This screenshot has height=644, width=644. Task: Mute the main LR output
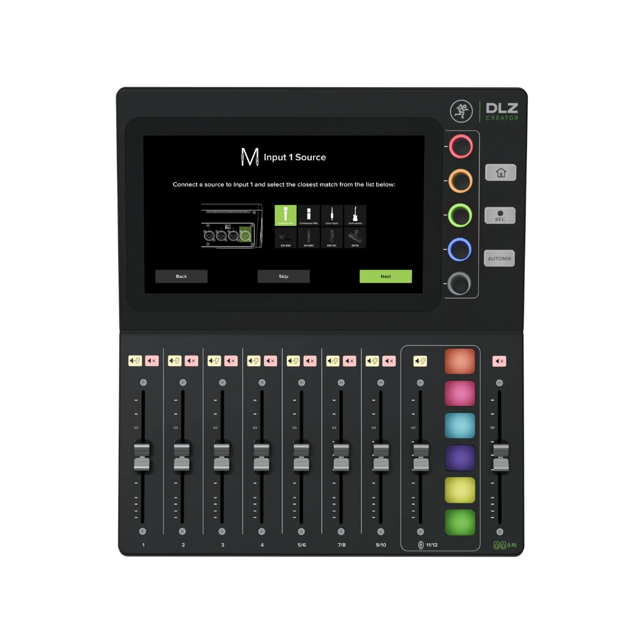tap(499, 361)
